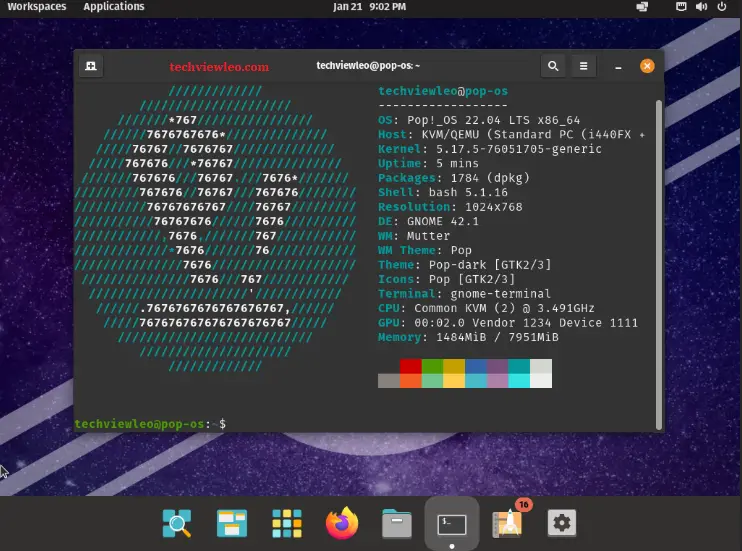Click the terminal vertical scrollbar
Screen dimensions: 742x551
tap(659, 265)
